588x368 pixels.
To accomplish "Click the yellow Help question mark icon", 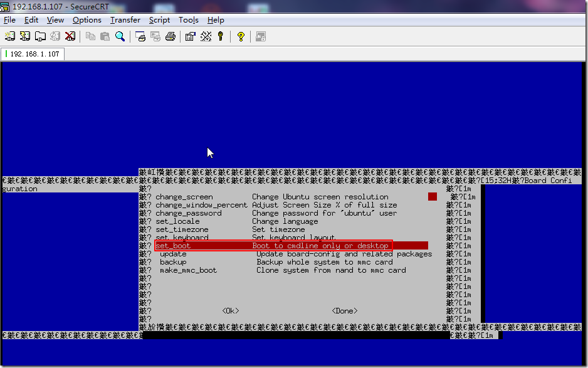I will click(241, 36).
